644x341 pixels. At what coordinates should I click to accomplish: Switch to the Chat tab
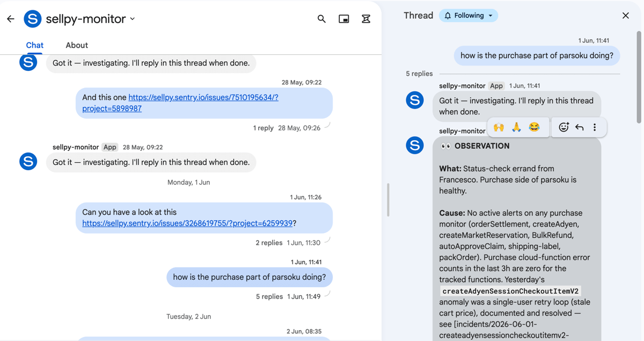point(35,45)
